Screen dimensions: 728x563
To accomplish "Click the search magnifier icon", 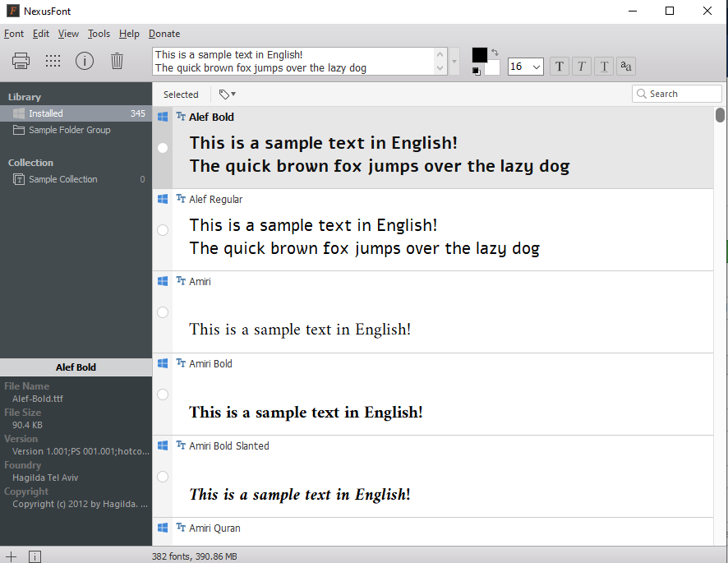I will pos(642,94).
